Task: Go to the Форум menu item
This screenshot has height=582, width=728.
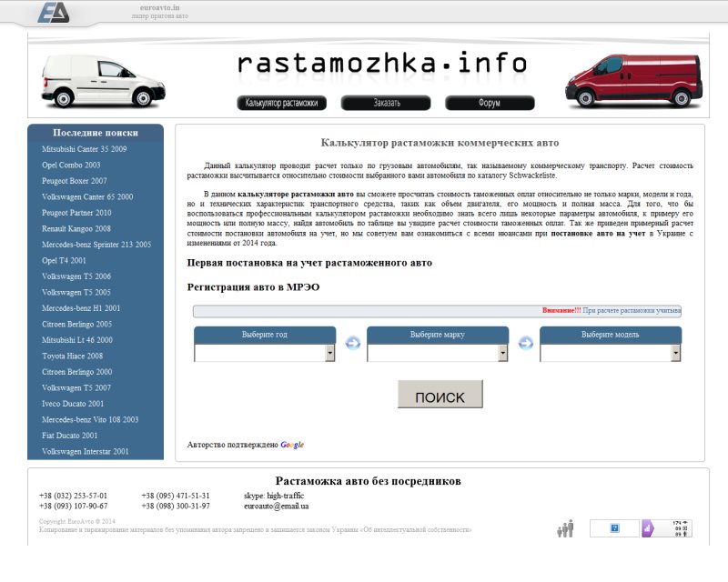Action: [490, 103]
